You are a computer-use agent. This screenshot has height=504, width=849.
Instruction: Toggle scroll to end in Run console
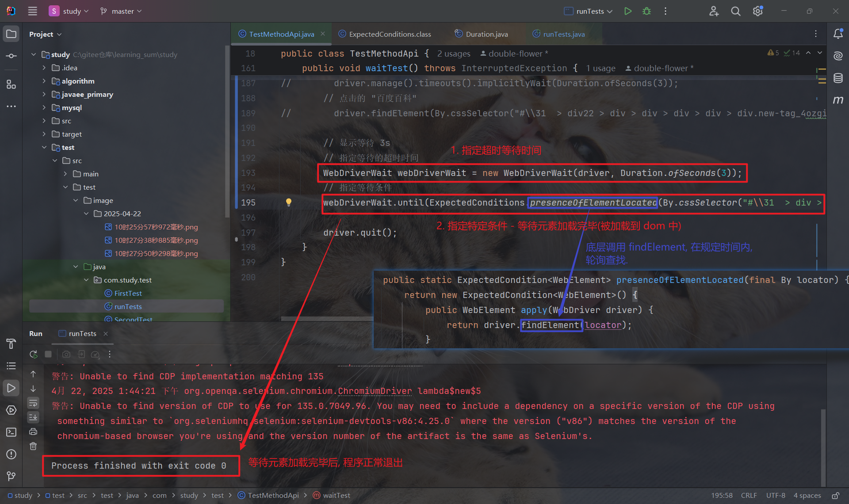coord(33,417)
